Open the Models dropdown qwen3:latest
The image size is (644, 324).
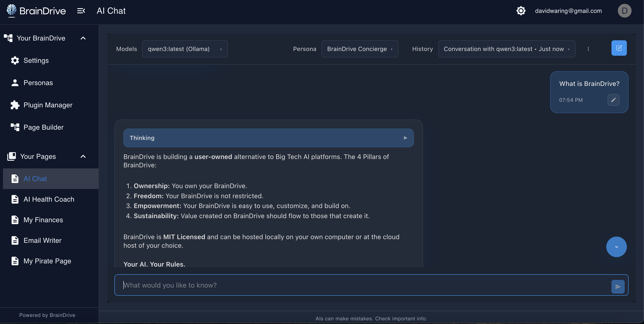185,49
